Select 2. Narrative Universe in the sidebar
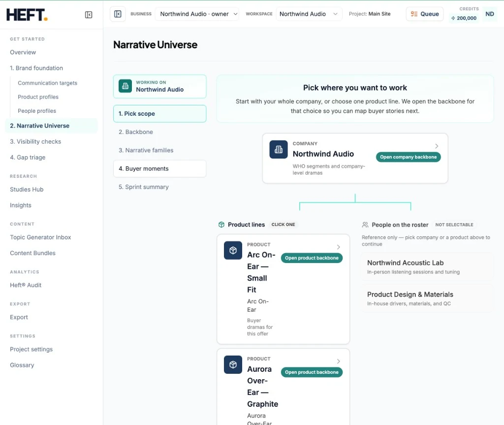Screen dimensions: 504x425 [51, 126]
